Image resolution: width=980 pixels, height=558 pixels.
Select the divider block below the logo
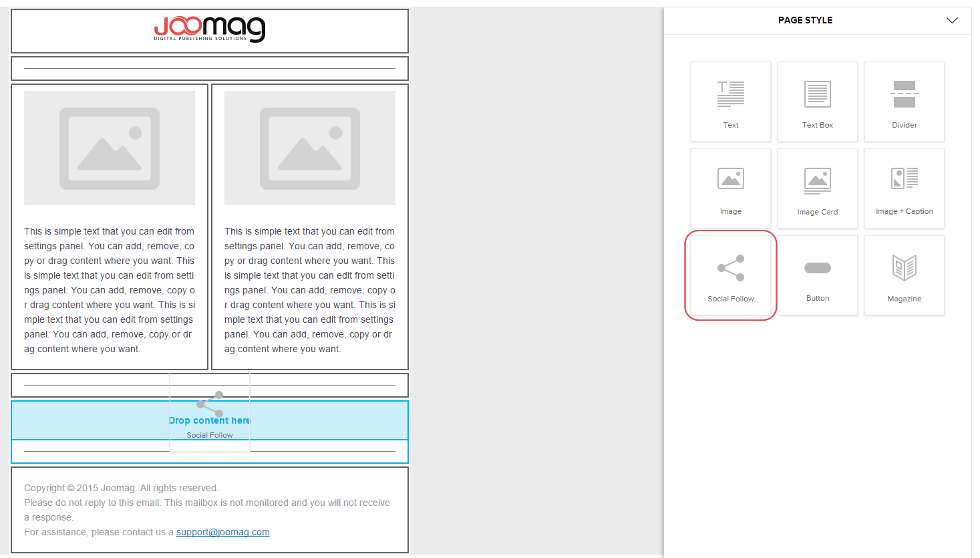pyautogui.click(x=210, y=68)
